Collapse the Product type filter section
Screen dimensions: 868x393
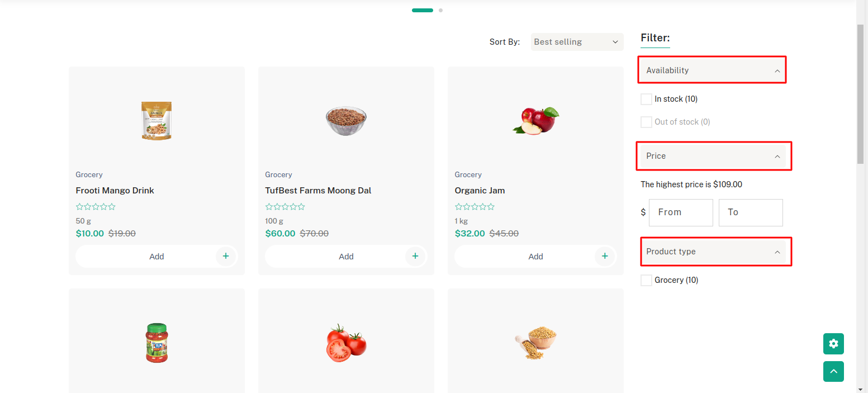[715, 252]
